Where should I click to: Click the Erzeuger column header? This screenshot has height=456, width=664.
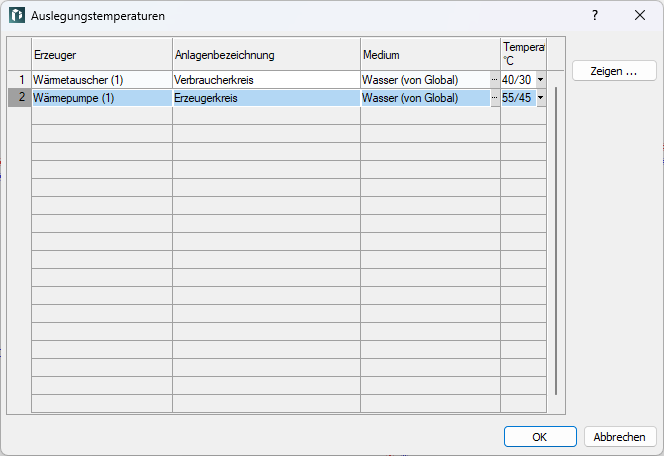(x=102, y=54)
